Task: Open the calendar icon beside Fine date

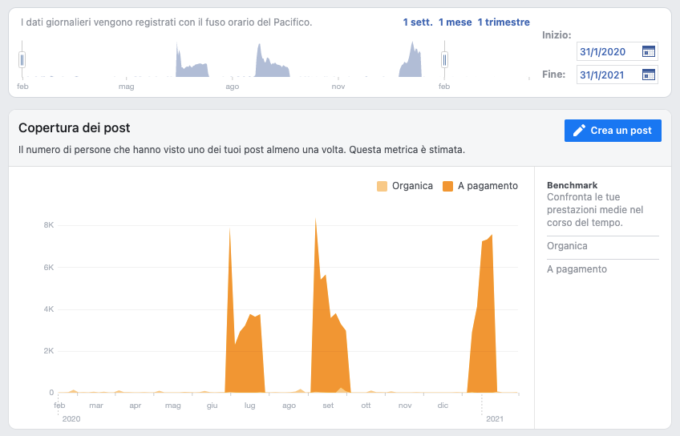Action: [648, 75]
